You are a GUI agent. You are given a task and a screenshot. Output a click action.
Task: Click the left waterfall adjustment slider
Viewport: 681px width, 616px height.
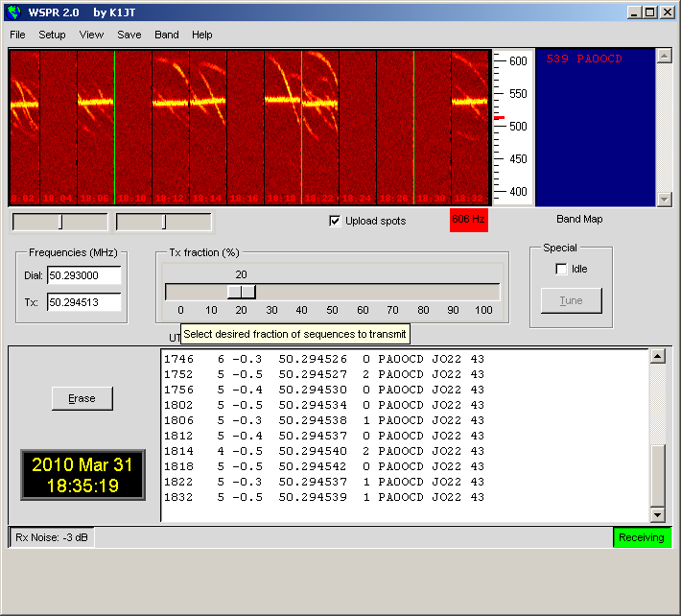click(x=59, y=222)
